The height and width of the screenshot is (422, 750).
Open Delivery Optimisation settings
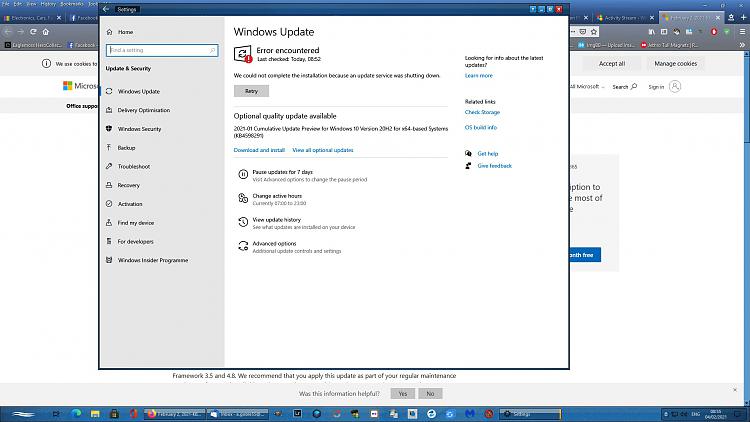pyautogui.click(x=143, y=110)
